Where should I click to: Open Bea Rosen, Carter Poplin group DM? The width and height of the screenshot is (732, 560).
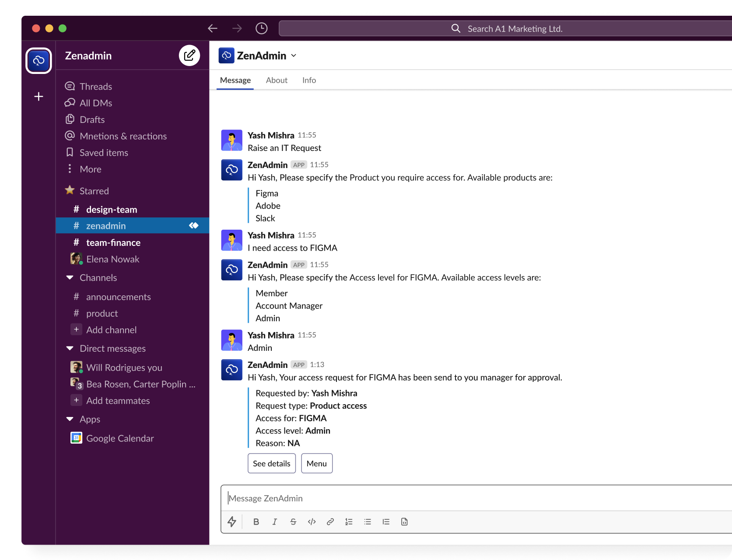(x=132, y=384)
